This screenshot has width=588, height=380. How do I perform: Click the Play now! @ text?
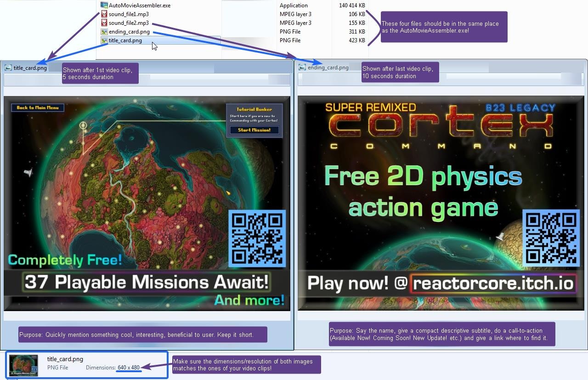[x=357, y=283]
